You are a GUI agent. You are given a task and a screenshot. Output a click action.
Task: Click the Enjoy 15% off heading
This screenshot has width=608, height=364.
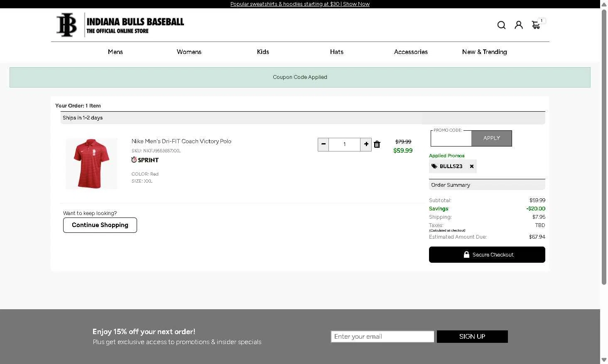coord(144,332)
